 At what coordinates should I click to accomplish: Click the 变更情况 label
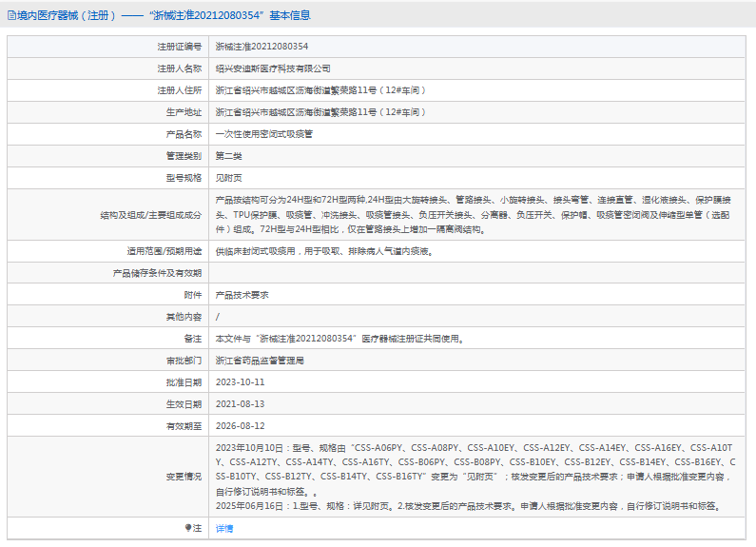[x=184, y=477]
